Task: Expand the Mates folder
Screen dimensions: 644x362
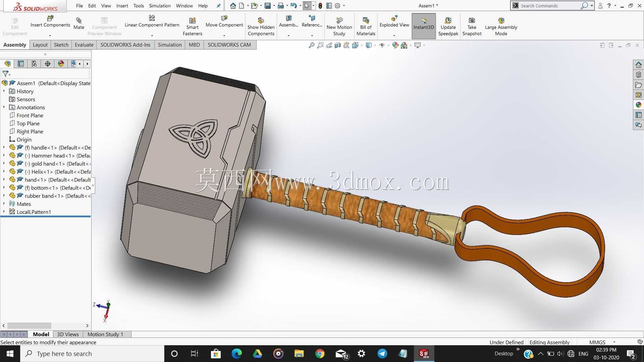Action: pos(4,204)
